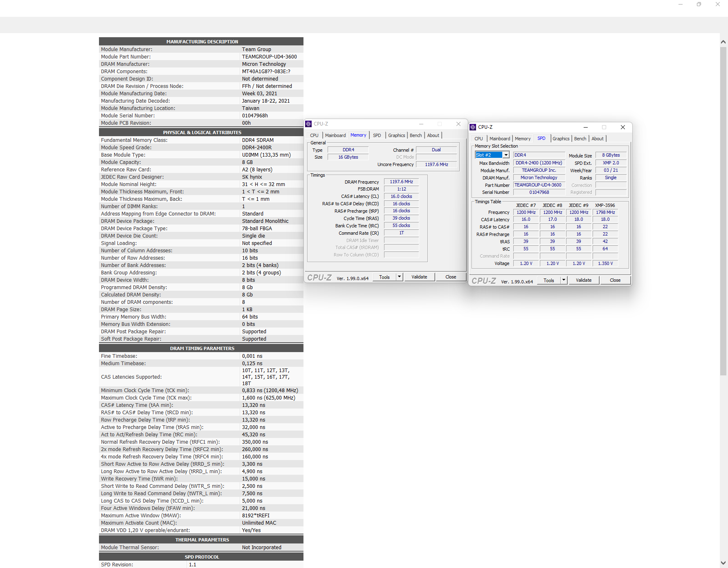Select Memory tab in left CPU-Z window
Viewport: 728px width, 568px height.
358,135
